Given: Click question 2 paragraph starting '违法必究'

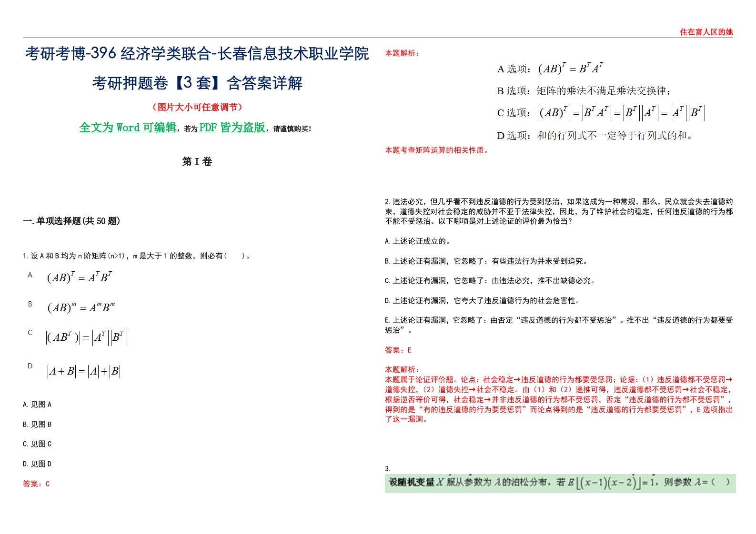Looking at the screenshot, I should tap(559, 211).
